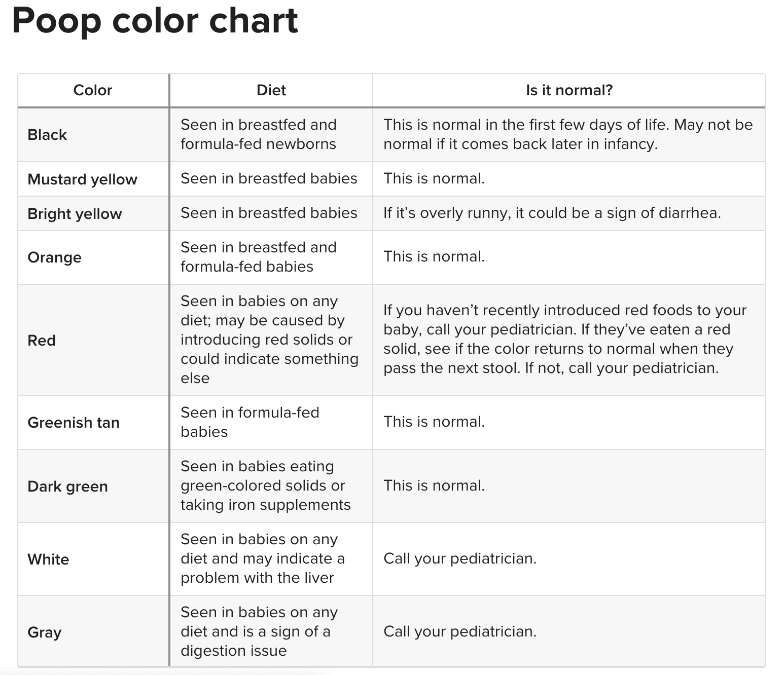Viewport: 784px width, 675px height.
Task: Select the "Dark green" row label
Action: [x=67, y=486]
